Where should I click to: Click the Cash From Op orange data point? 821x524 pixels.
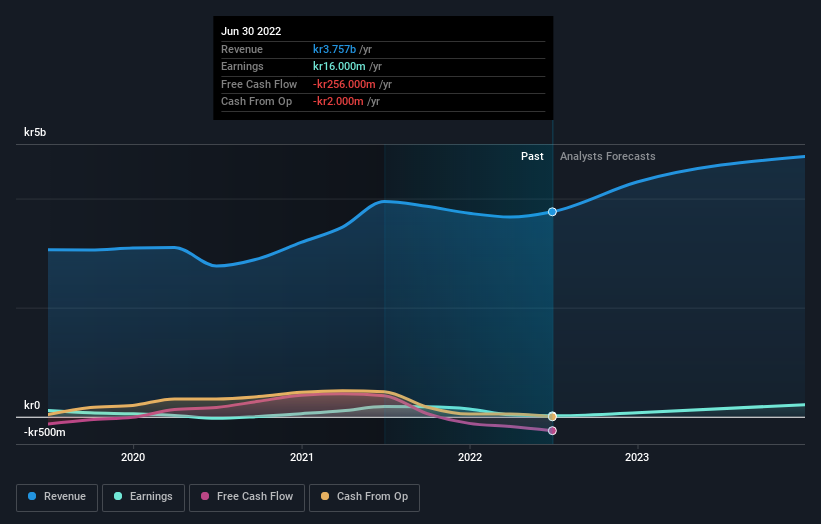point(552,417)
